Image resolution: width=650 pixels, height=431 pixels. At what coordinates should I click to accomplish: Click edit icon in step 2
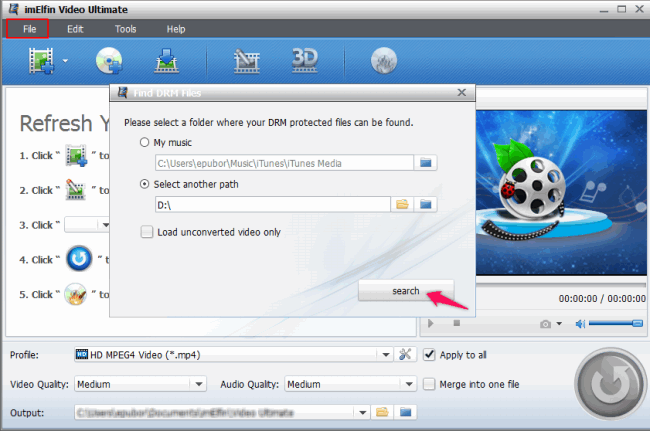point(75,189)
